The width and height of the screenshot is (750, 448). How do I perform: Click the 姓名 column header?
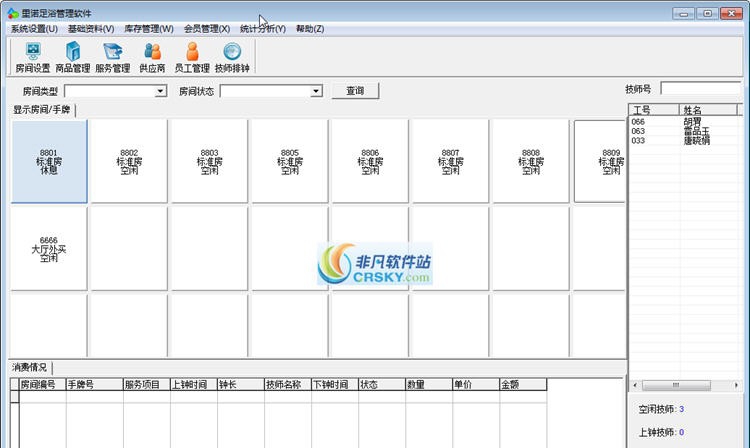tap(708, 110)
